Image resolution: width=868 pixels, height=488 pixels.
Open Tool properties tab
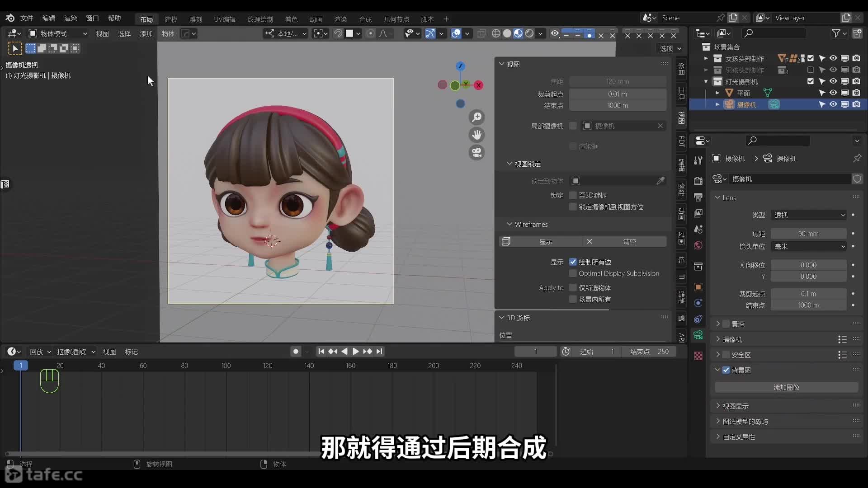pyautogui.click(x=698, y=160)
